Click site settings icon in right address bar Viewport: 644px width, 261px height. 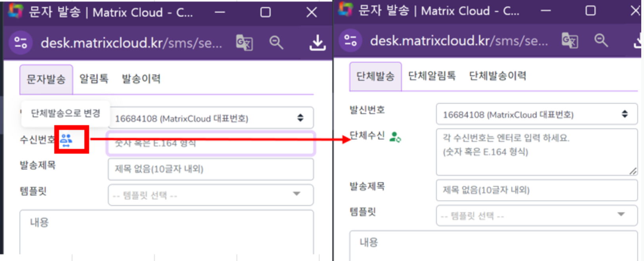click(351, 40)
